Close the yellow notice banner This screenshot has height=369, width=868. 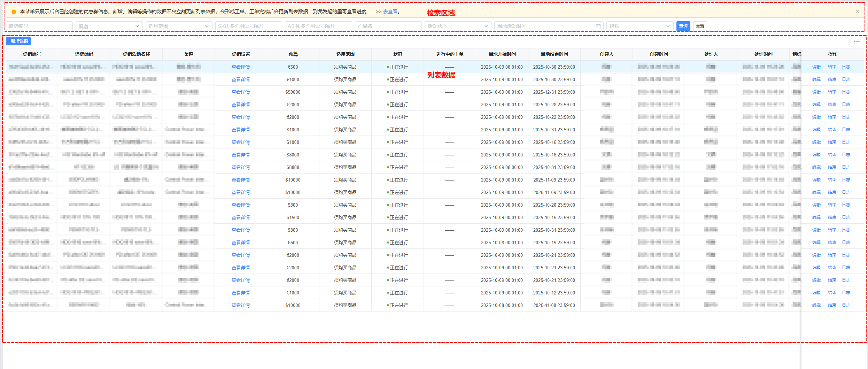point(857,12)
